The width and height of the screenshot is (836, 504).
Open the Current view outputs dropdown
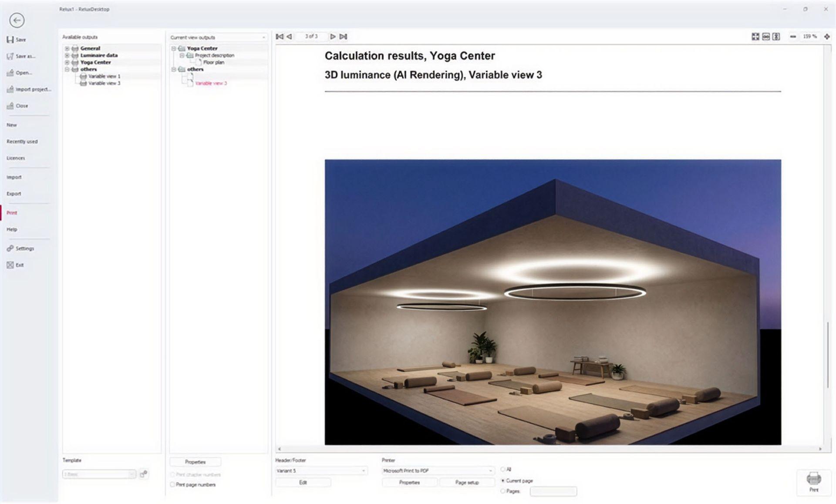[x=218, y=37]
